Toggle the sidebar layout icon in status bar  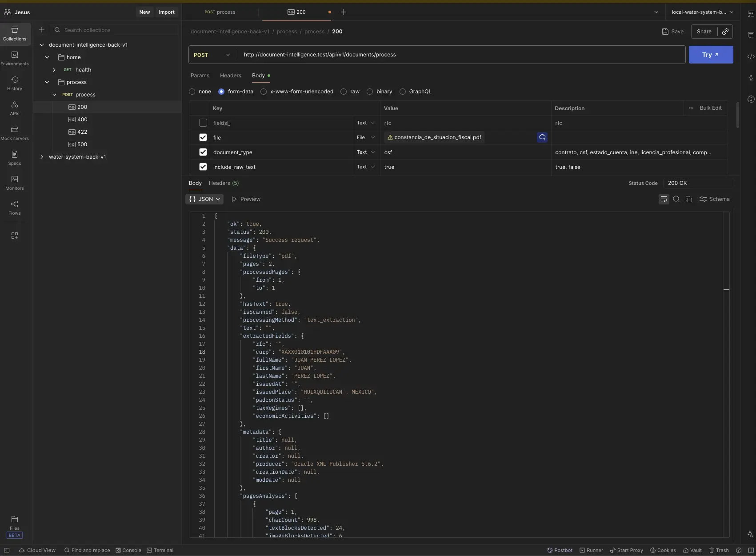pyautogui.click(x=7, y=550)
